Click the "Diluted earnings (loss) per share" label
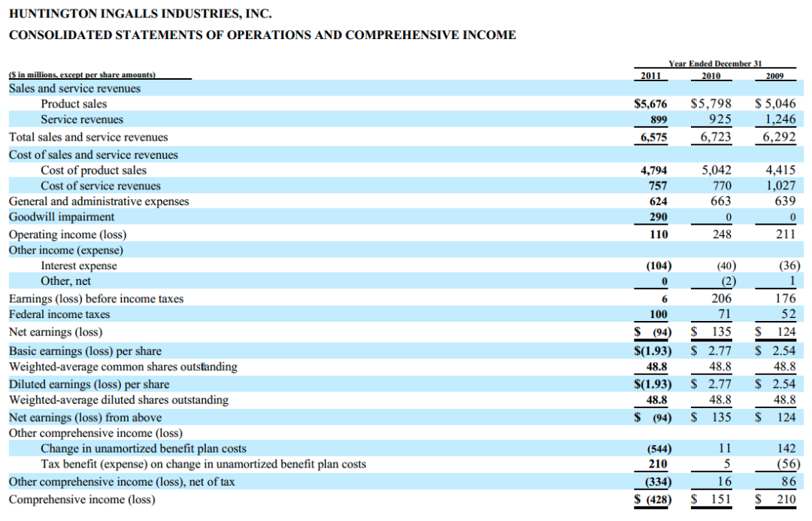Image resolution: width=812 pixels, height=521 pixels. point(89,384)
